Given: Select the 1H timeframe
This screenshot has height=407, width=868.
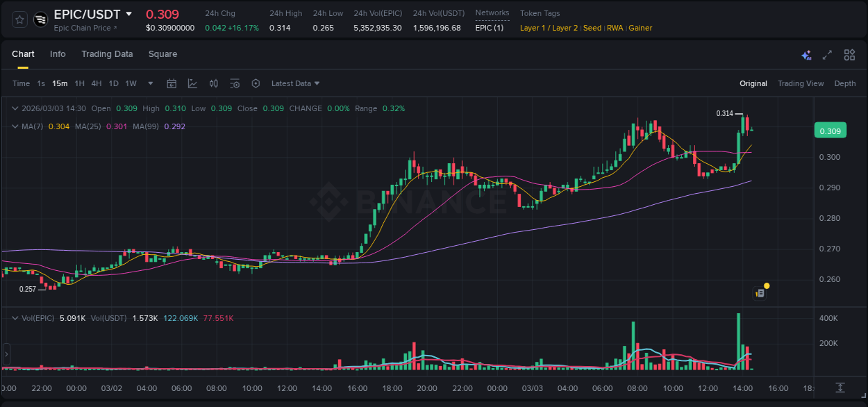Looking at the screenshot, I should click(79, 83).
